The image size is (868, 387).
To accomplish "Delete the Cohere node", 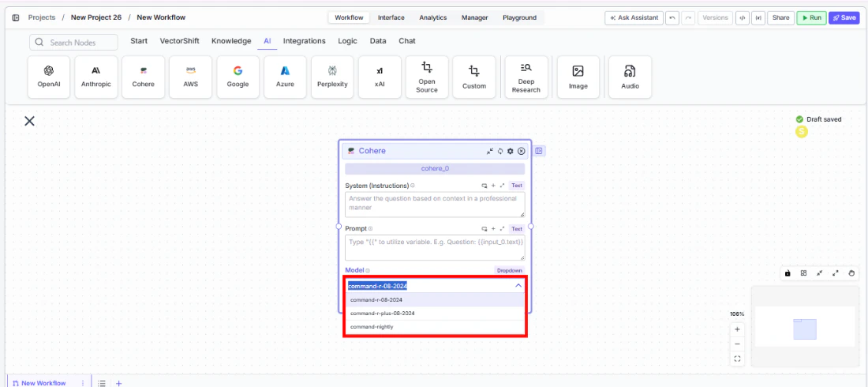I will point(521,151).
